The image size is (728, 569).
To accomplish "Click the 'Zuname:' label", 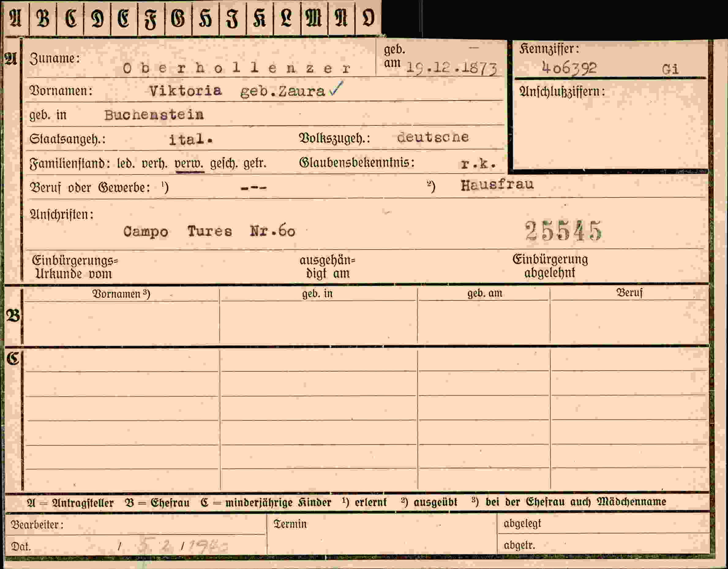I will 55,59.
